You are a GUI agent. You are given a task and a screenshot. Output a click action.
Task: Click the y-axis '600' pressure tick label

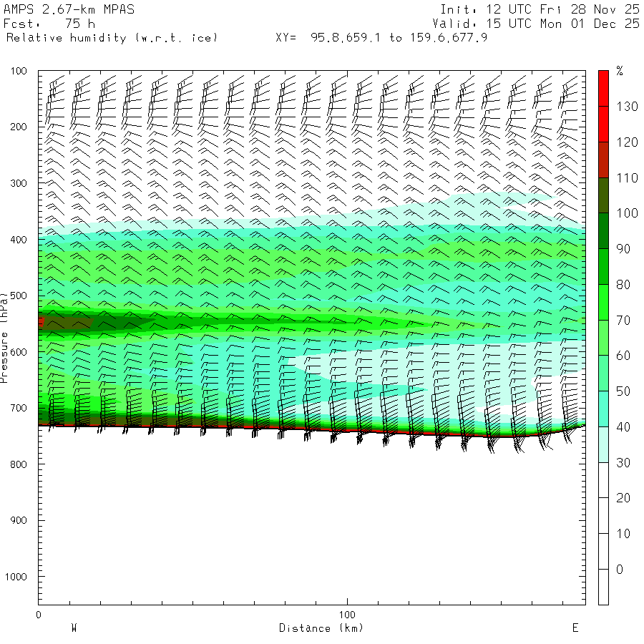point(19,352)
